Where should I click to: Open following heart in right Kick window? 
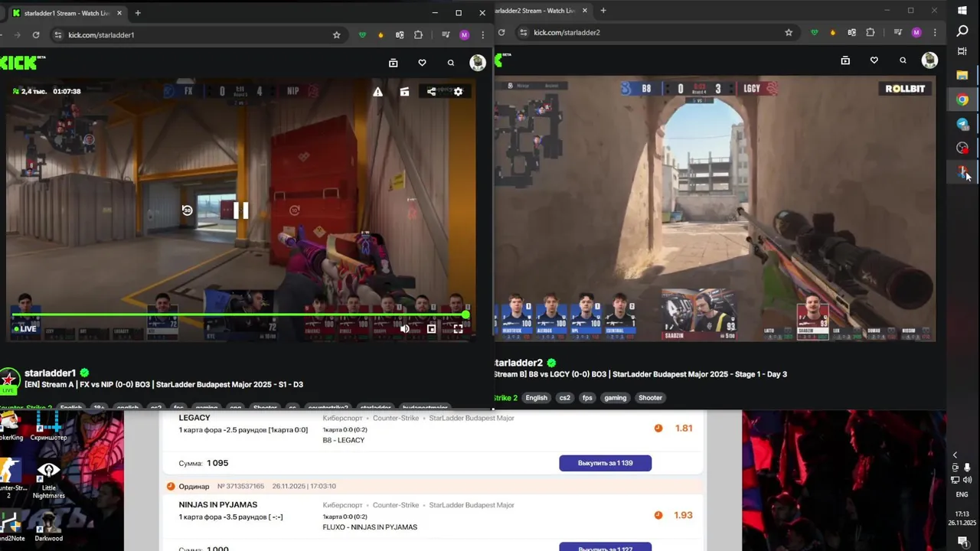874,60
